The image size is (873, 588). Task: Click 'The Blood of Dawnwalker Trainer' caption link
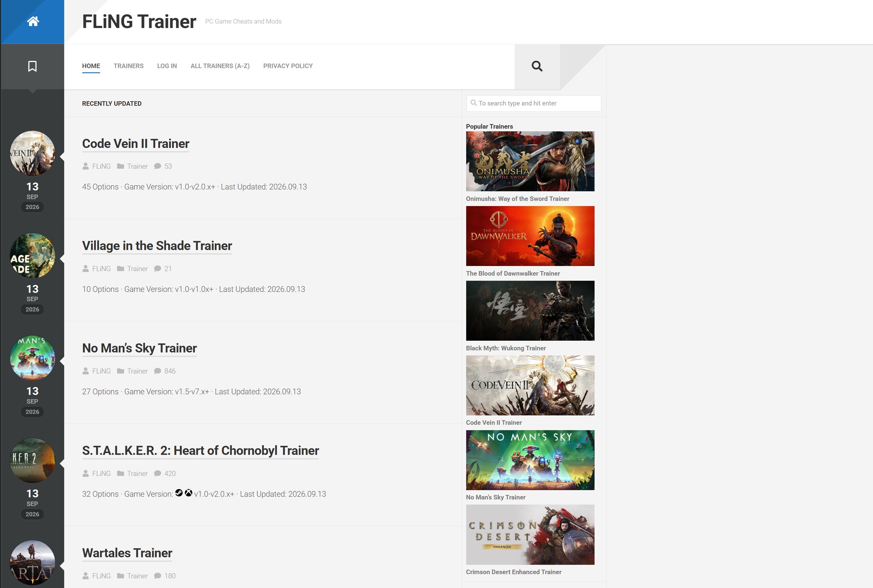tap(513, 274)
